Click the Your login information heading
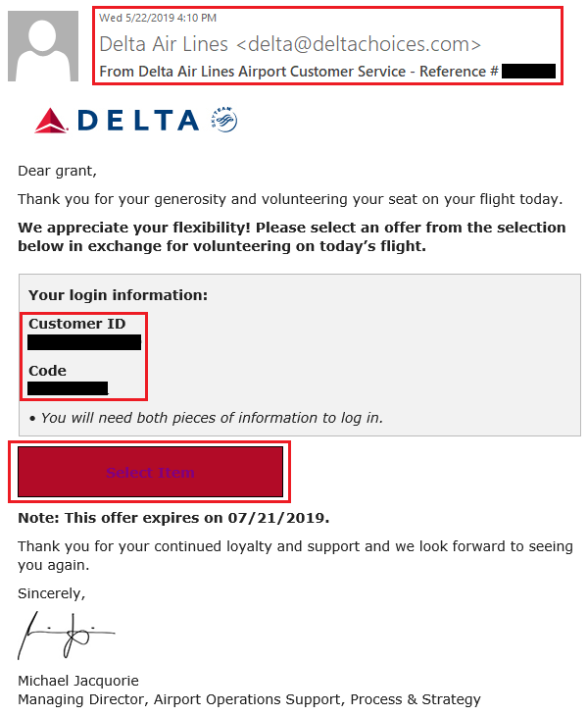Viewport: 588px width, 716px height. [x=119, y=295]
